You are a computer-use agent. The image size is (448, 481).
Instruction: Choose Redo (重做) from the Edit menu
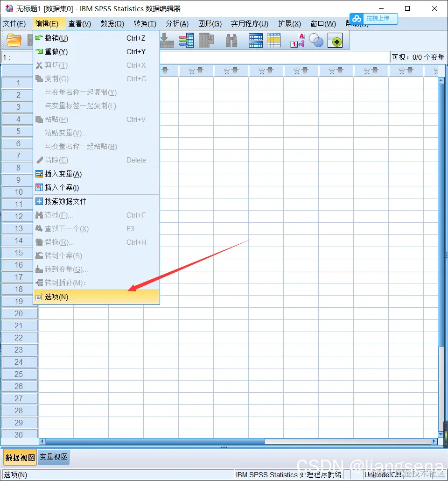pos(96,51)
